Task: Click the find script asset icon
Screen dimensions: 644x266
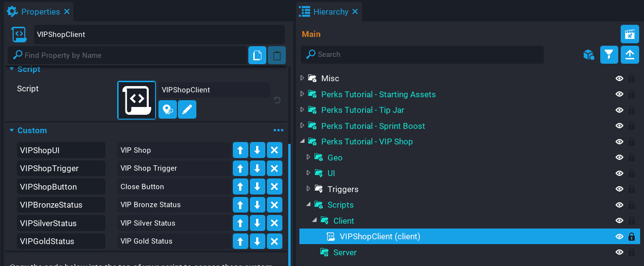Action: coord(168,110)
